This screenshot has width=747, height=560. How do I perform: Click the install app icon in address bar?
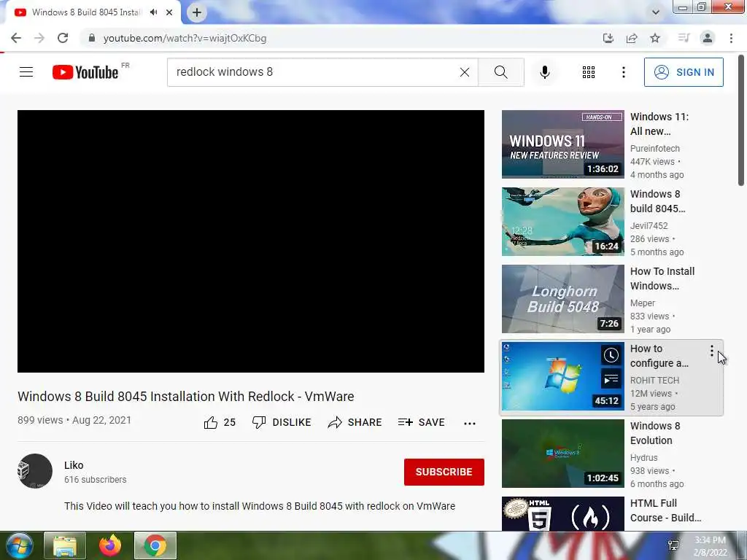point(608,38)
